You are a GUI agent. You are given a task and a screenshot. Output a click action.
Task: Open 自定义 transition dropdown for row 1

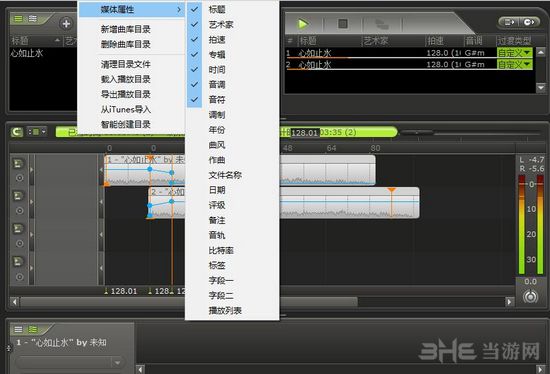pos(515,53)
